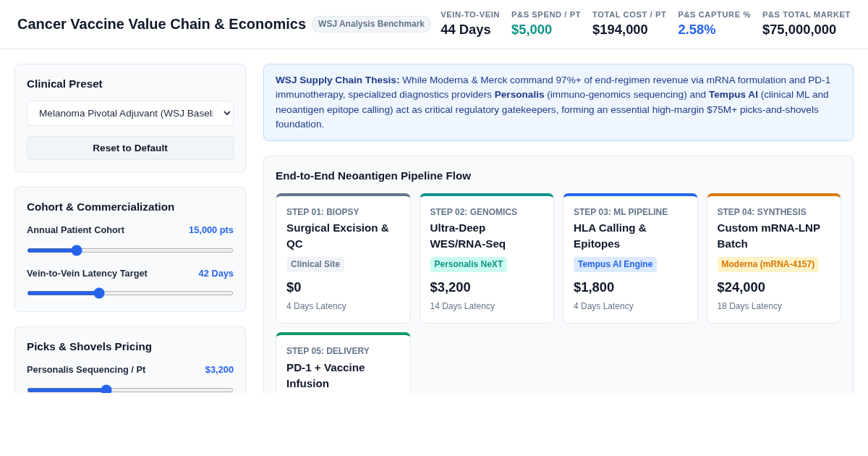Image resolution: width=868 pixels, height=456 pixels.
Task: Select the Step 05 Delivery card
Action: tap(343, 363)
